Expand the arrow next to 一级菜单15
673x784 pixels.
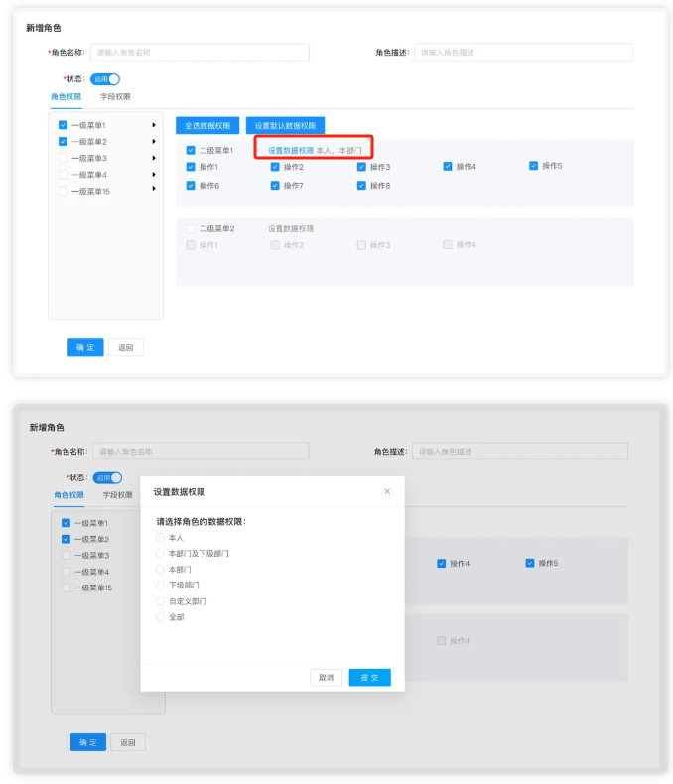(x=154, y=189)
